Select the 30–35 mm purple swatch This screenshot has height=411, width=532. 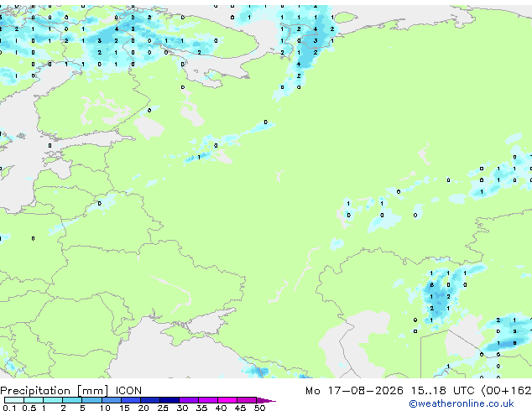pos(189,400)
